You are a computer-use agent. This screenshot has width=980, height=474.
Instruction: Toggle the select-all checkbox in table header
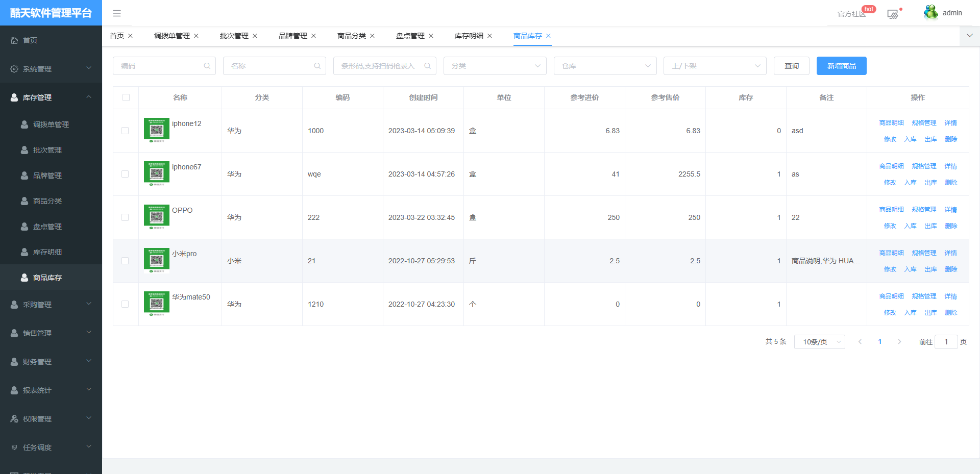[126, 97]
